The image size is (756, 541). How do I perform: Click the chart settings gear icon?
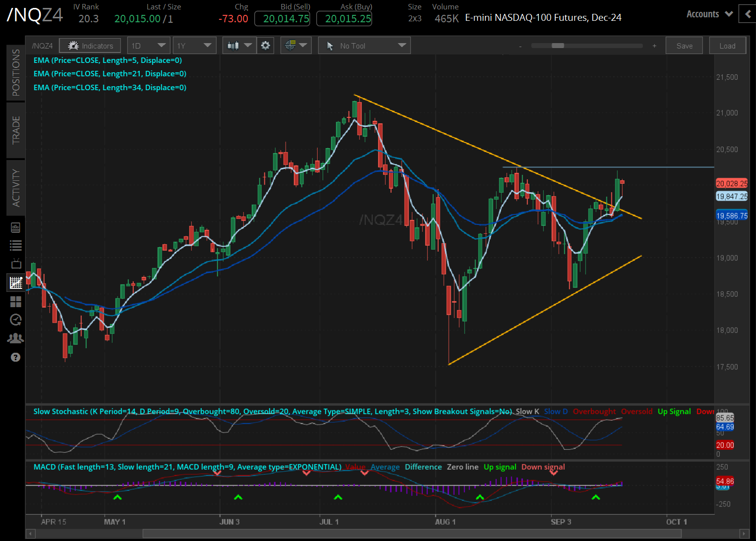click(x=266, y=45)
